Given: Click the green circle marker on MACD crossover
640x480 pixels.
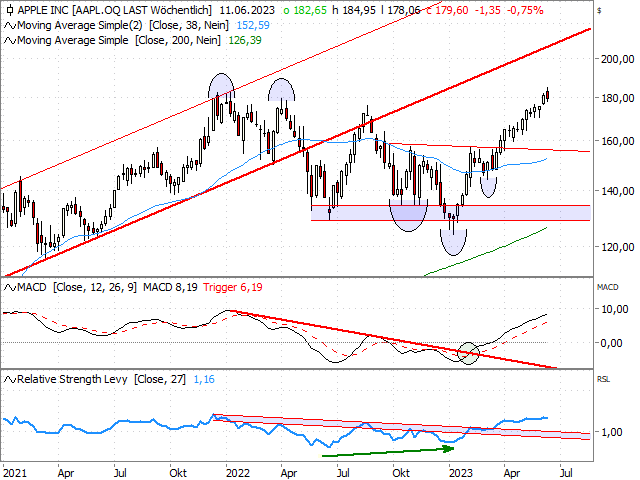Looking at the screenshot, I should [468, 353].
